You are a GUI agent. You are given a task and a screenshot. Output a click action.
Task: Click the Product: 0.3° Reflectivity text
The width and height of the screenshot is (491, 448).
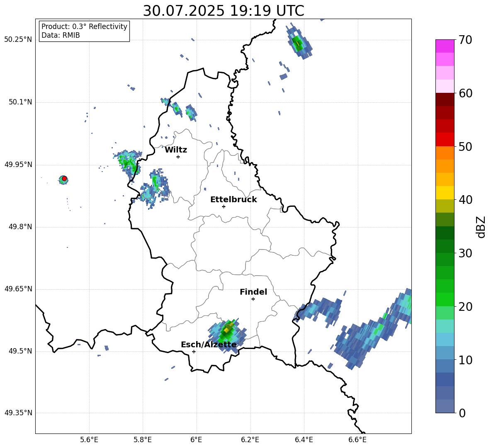click(84, 27)
